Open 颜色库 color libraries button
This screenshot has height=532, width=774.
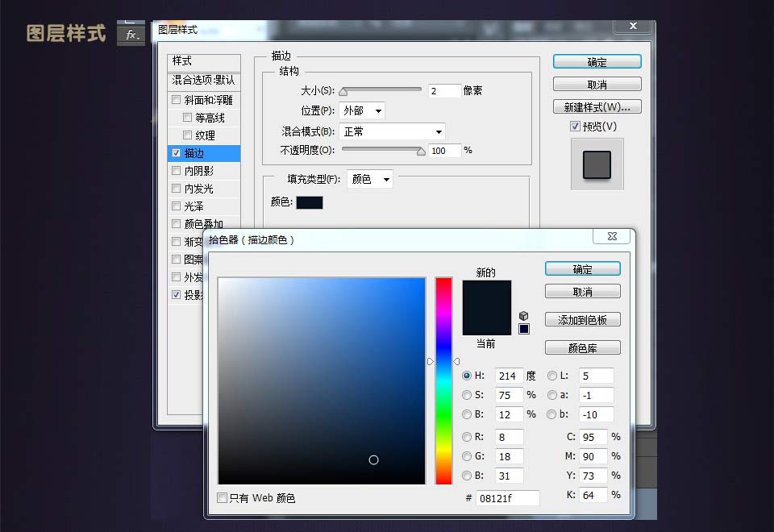[x=582, y=347]
